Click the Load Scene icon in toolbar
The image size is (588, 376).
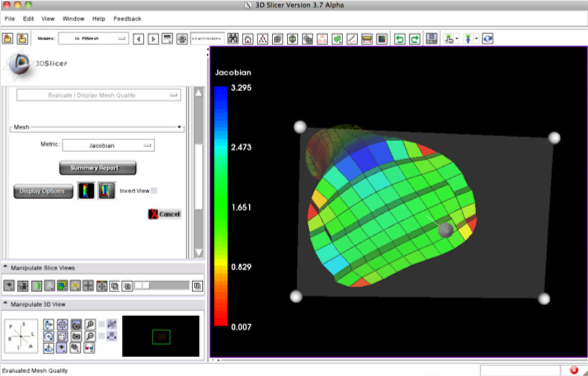click(x=8, y=39)
